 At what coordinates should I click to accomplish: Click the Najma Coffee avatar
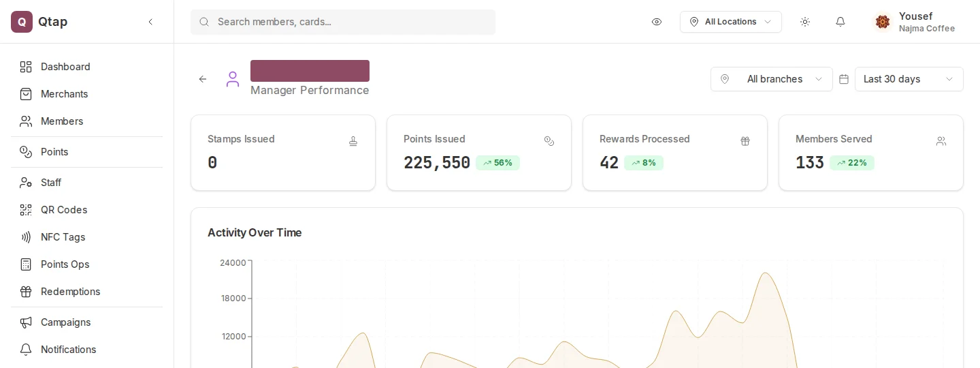click(883, 22)
